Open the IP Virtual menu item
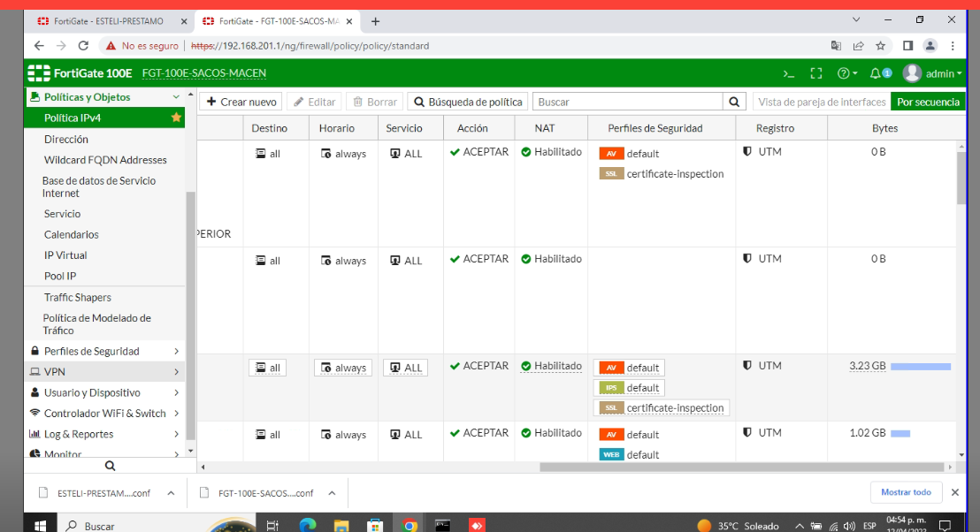The height and width of the screenshot is (532, 980). click(x=65, y=255)
